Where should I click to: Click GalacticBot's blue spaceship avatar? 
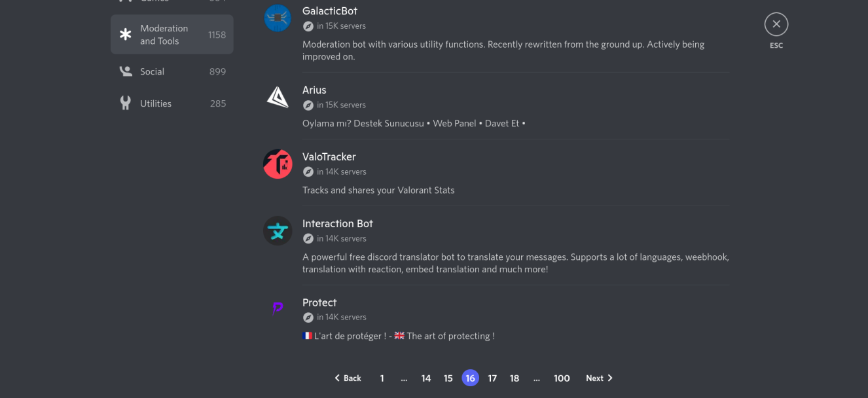(278, 18)
